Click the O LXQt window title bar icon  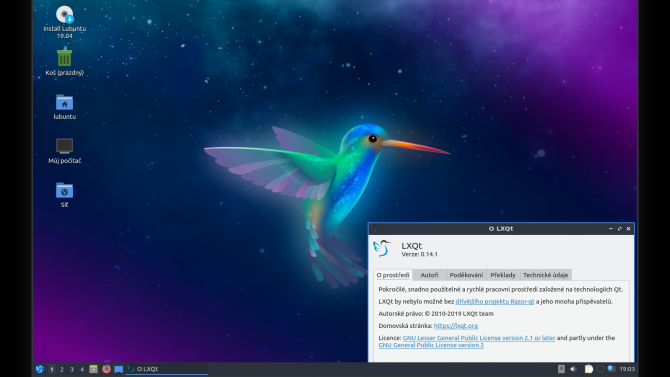tap(374, 229)
